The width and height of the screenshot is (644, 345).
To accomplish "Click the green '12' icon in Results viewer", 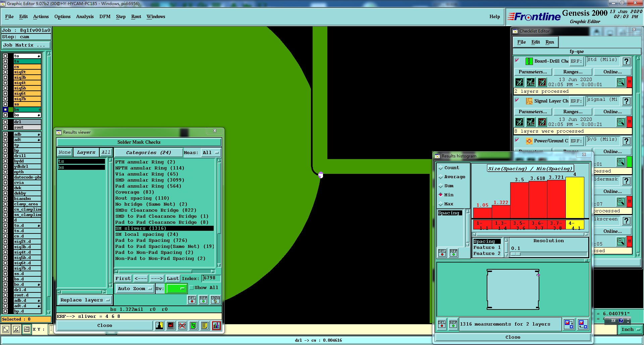I will (x=194, y=325).
